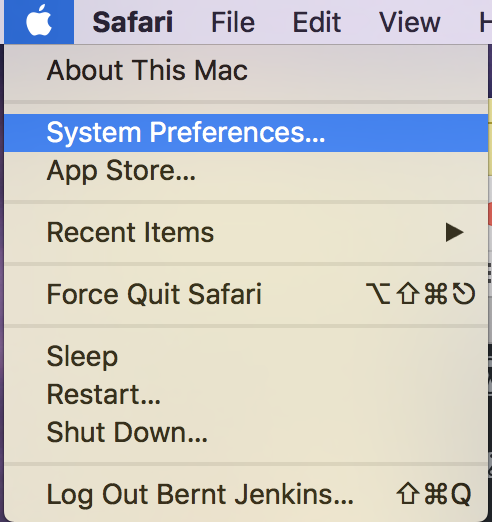492x522 pixels.
Task: Open the File menu
Action: click(x=233, y=22)
